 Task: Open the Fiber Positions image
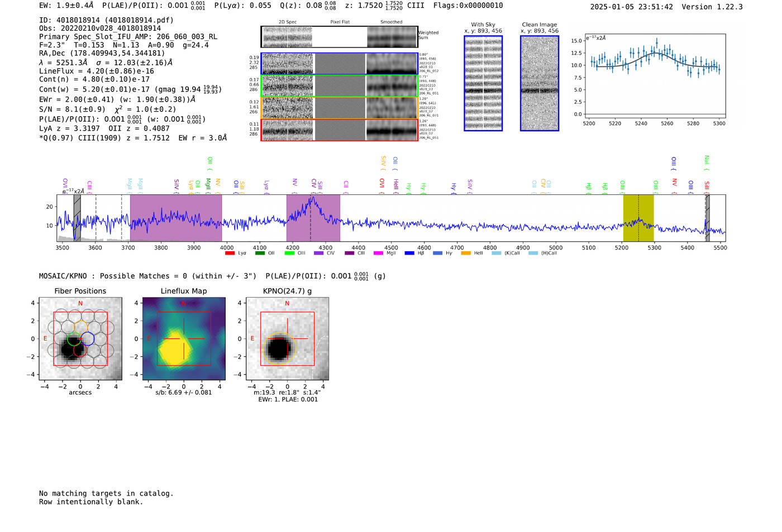(80, 339)
